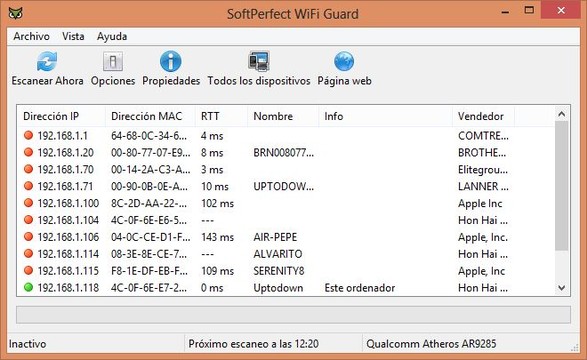Click the scan progress bar
Image resolution: width=587 pixels, height=360 pixels.
tap(293, 314)
